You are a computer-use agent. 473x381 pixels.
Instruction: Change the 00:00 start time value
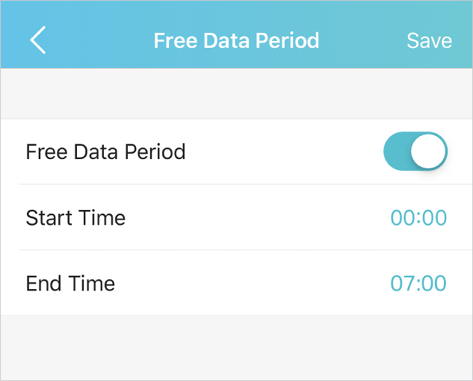[418, 218]
